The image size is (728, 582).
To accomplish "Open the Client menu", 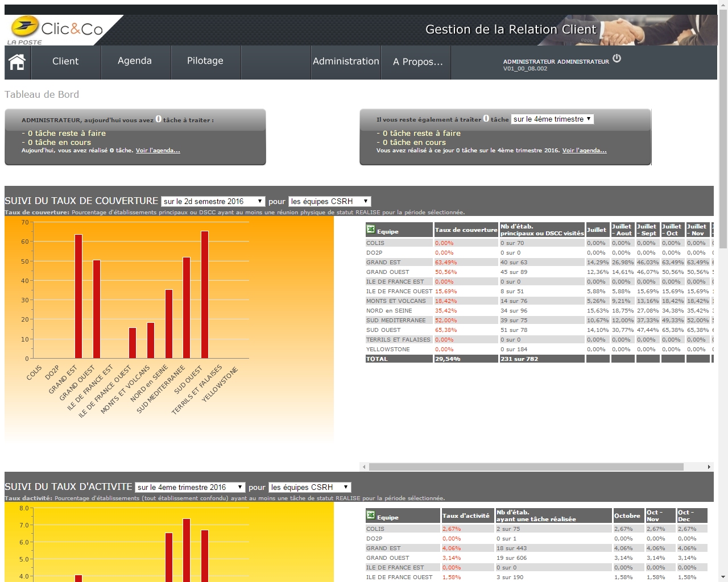I will tap(65, 61).
